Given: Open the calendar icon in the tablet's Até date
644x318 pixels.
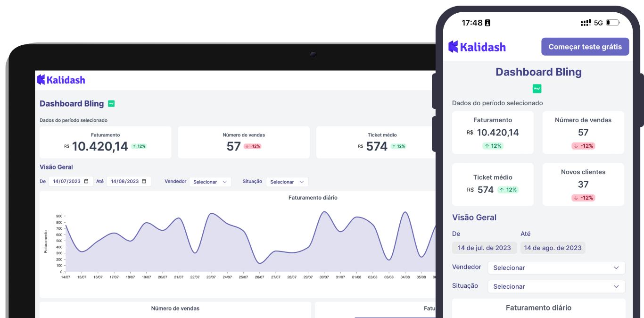Looking at the screenshot, I should coord(144,181).
